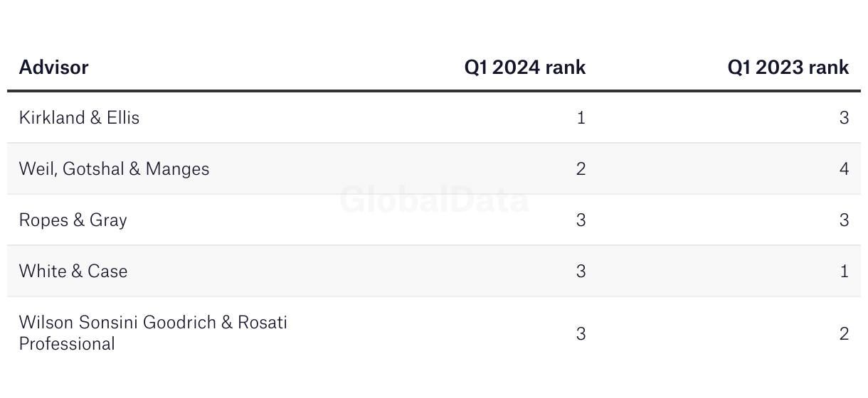This screenshot has height=398, width=868.
Task: Select Wilson Sonsini Goodrich & Rosati Professional
Action: [x=153, y=333]
